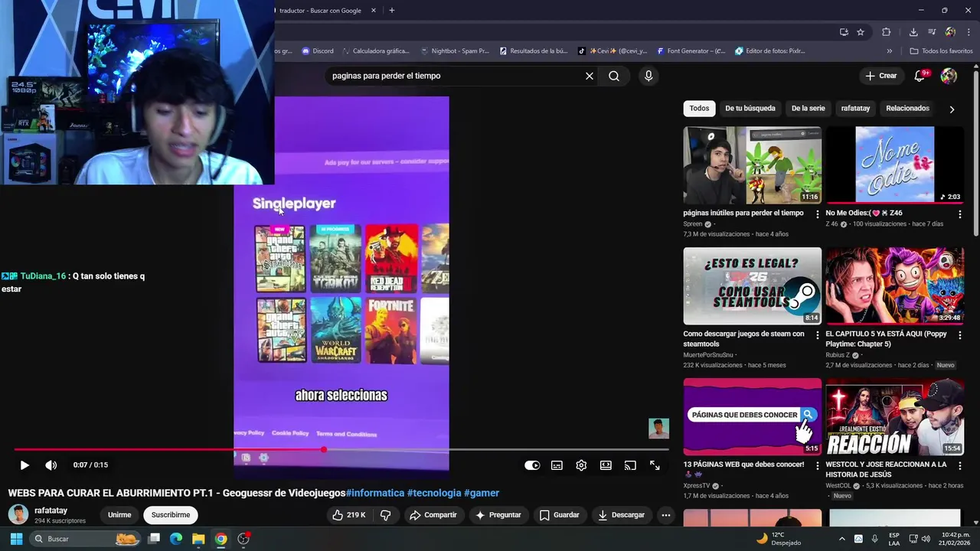Click the Preguntar button
The height and width of the screenshot is (551, 980).
[x=498, y=515]
